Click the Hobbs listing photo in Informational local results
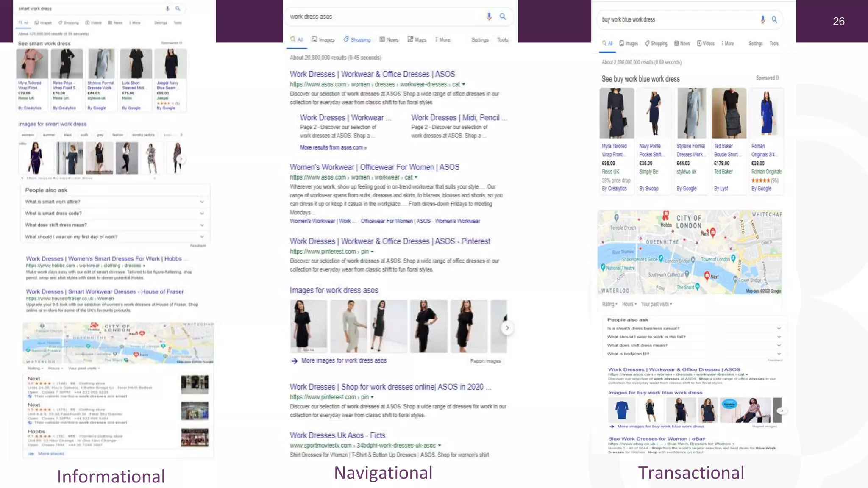 click(x=195, y=438)
